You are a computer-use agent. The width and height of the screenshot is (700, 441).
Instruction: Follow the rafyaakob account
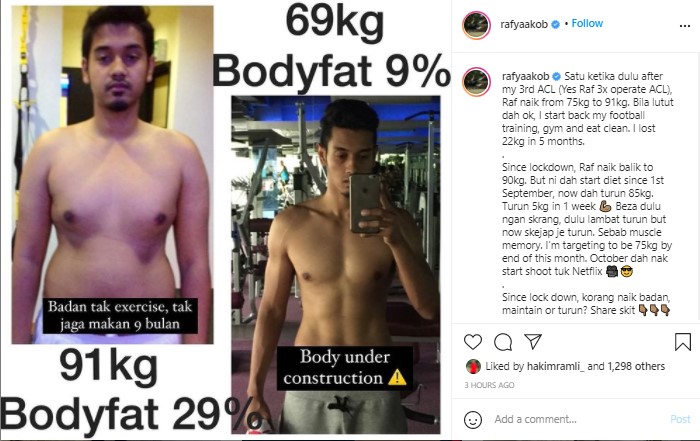[x=587, y=23]
